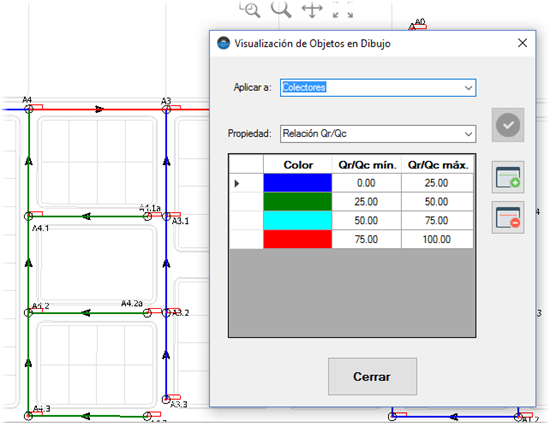550x427 pixels.
Task: Select manhole node A4 in drawing
Action: [29, 109]
